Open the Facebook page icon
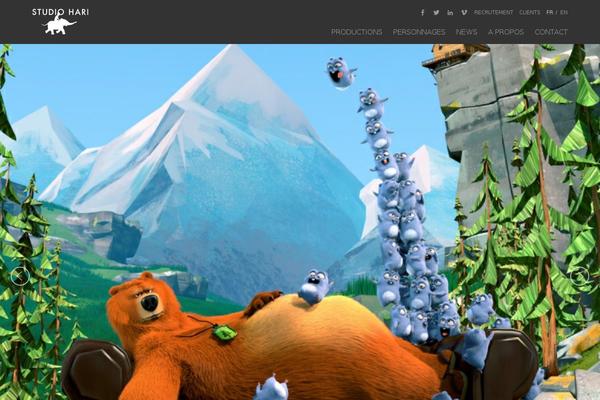The height and width of the screenshot is (400, 600). [x=422, y=13]
